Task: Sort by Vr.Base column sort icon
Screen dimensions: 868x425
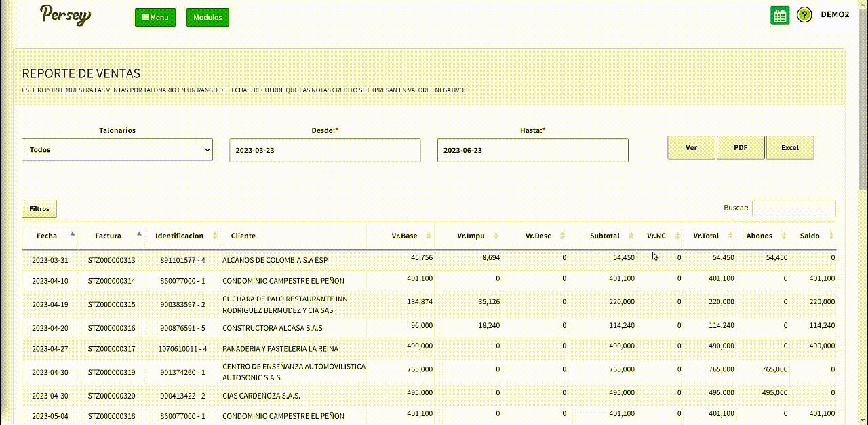Action: 428,236
